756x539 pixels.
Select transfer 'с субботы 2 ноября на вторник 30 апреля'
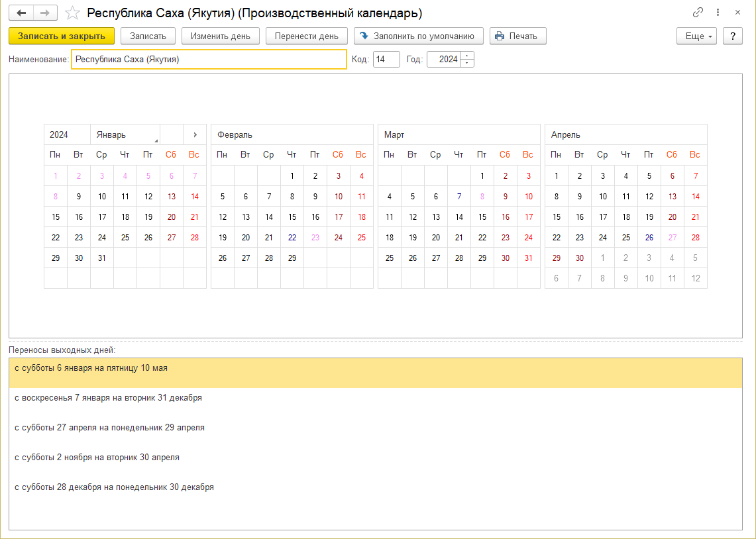tap(376, 462)
